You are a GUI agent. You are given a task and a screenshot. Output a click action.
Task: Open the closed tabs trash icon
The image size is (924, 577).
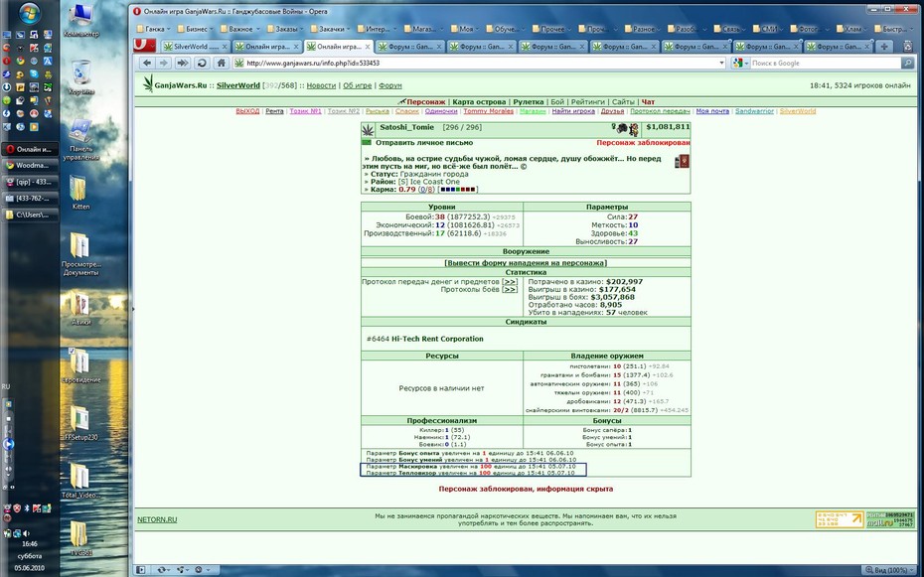[906, 46]
